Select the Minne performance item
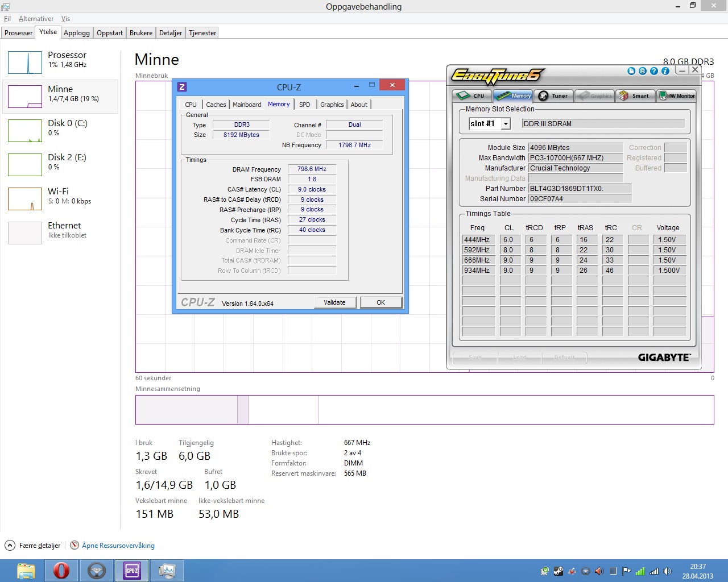The image size is (728, 582). [x=61, y=97]
